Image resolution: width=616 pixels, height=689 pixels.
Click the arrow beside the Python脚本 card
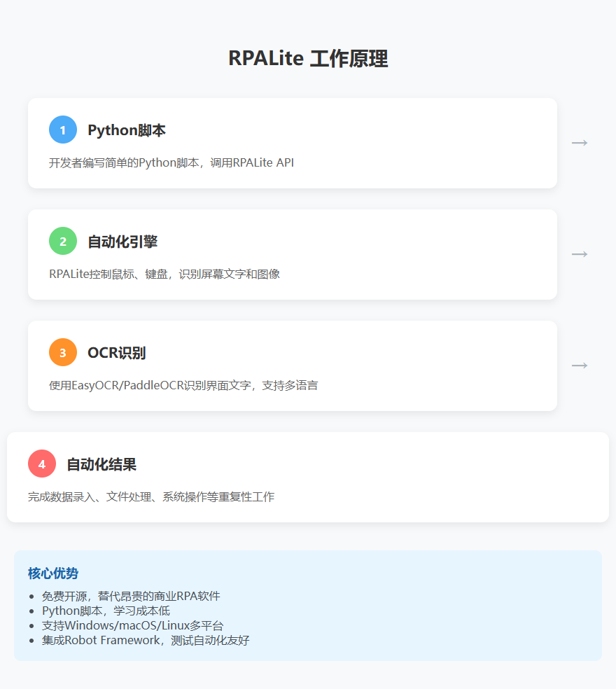pos(580,143)
